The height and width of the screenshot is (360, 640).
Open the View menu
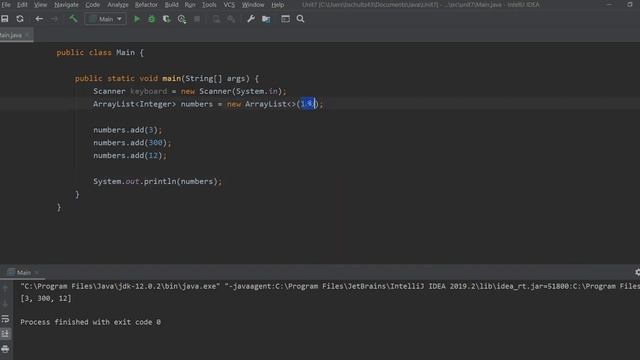(40, 4)
